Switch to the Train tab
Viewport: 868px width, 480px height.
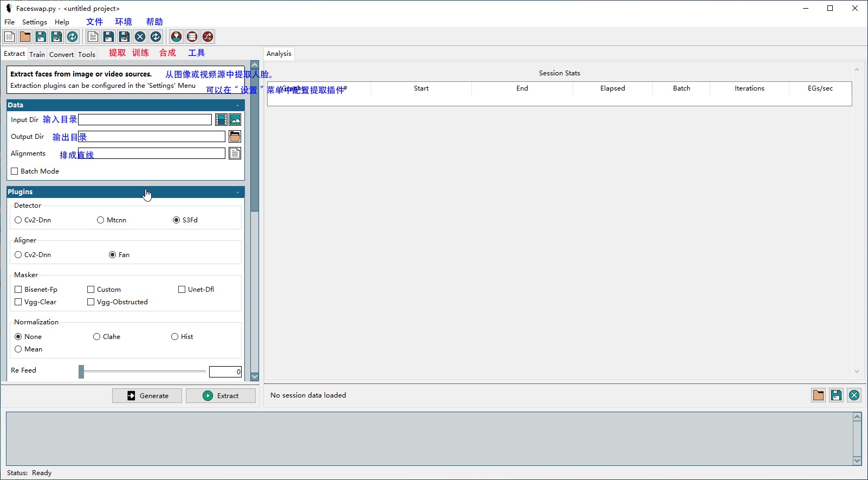(x=37, y=54)
